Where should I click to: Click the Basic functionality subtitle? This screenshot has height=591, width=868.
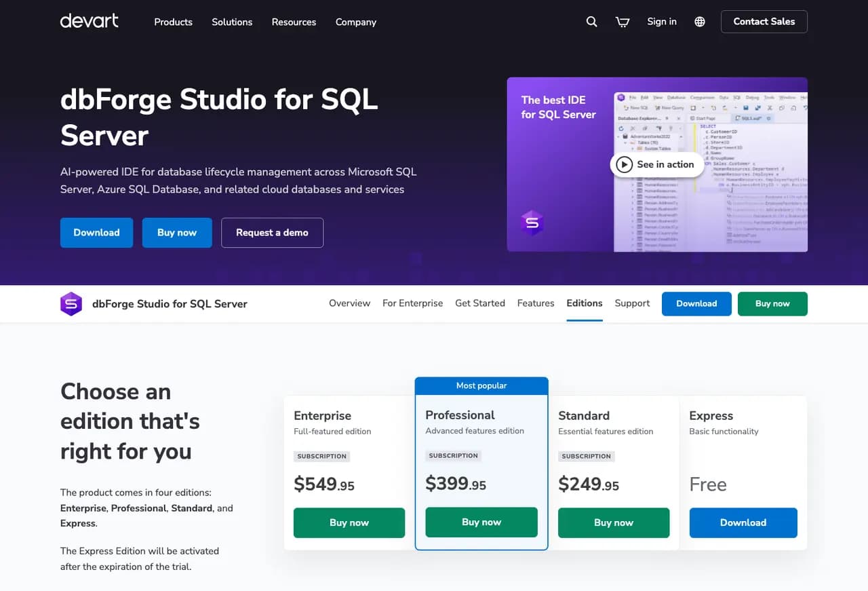(x=724, y=432)
